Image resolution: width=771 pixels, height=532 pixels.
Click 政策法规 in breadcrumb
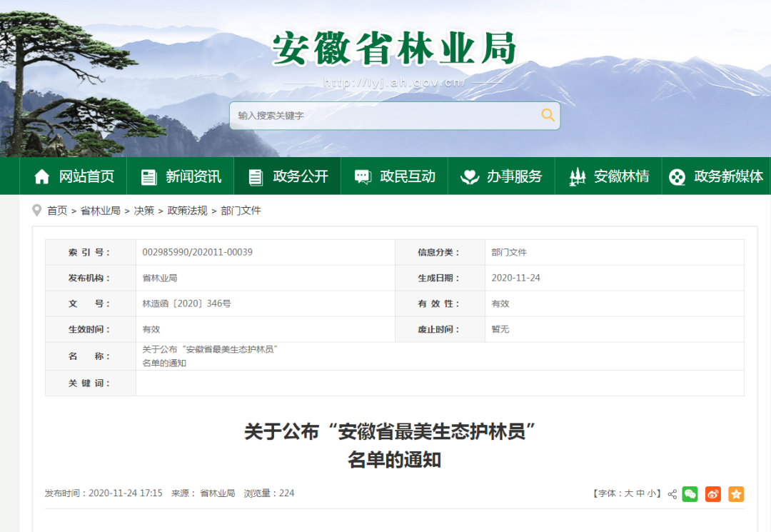[x=187, y=211]
